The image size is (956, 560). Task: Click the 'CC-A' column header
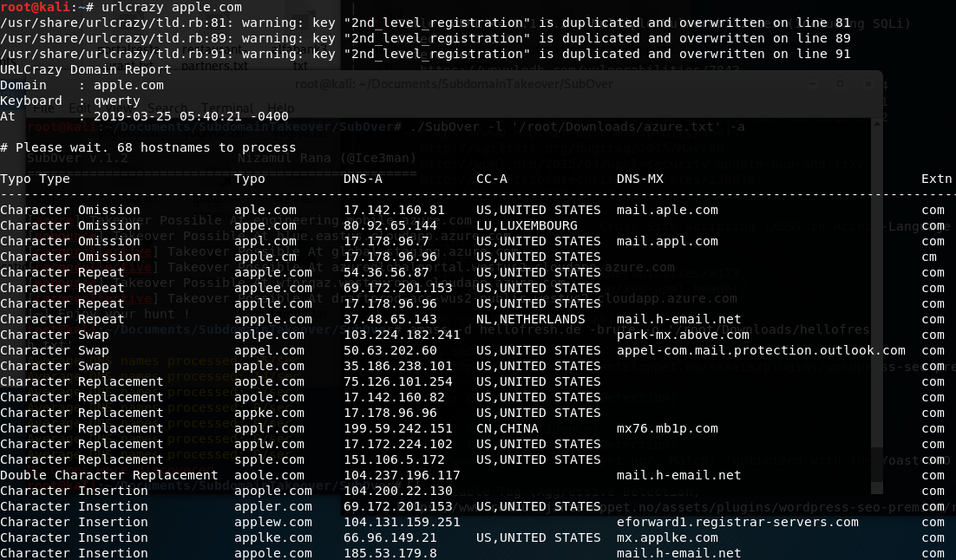pos(491,179)
